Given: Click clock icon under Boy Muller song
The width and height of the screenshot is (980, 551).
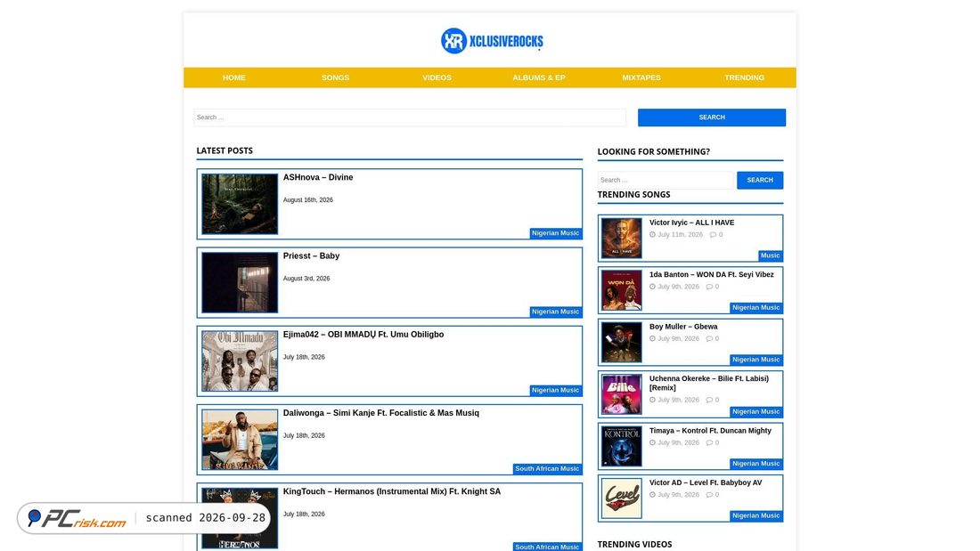Looking at the screenshot, I should 652,338.
